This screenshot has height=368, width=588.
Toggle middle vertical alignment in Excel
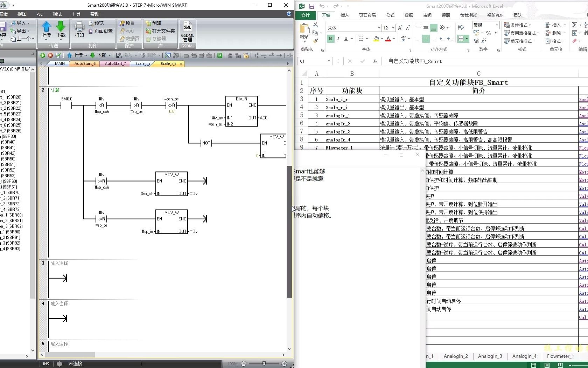click(x=426, y=28)
